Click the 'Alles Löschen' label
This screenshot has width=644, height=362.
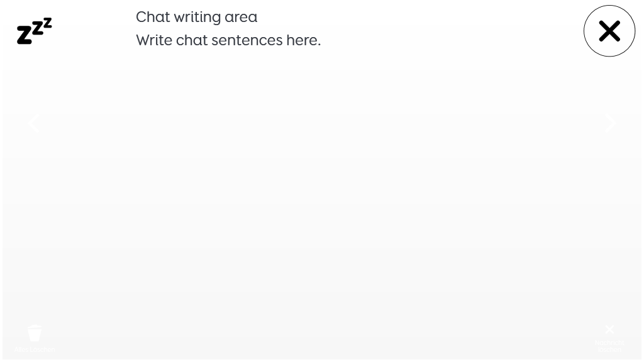pos(35,349)
